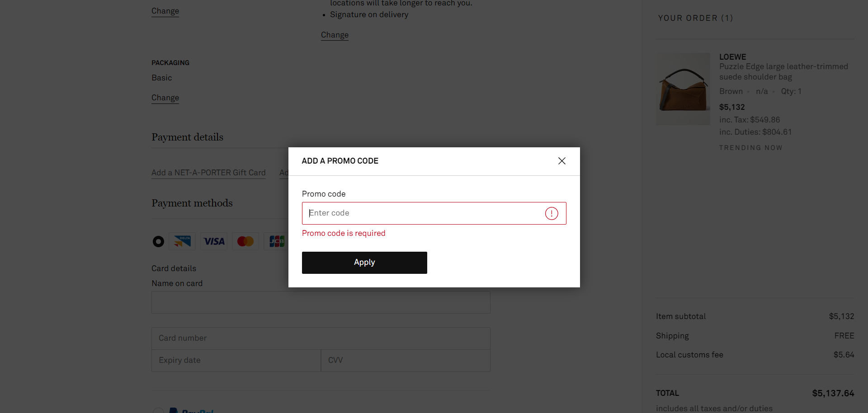
Task: Click the CVV field
Action: pos(405,360)
